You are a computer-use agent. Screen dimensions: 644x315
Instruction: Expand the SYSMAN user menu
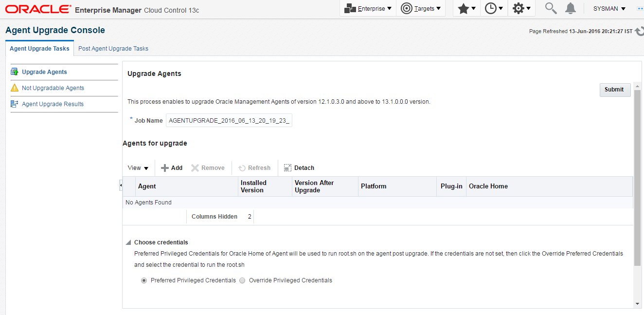tap(609, 9)
